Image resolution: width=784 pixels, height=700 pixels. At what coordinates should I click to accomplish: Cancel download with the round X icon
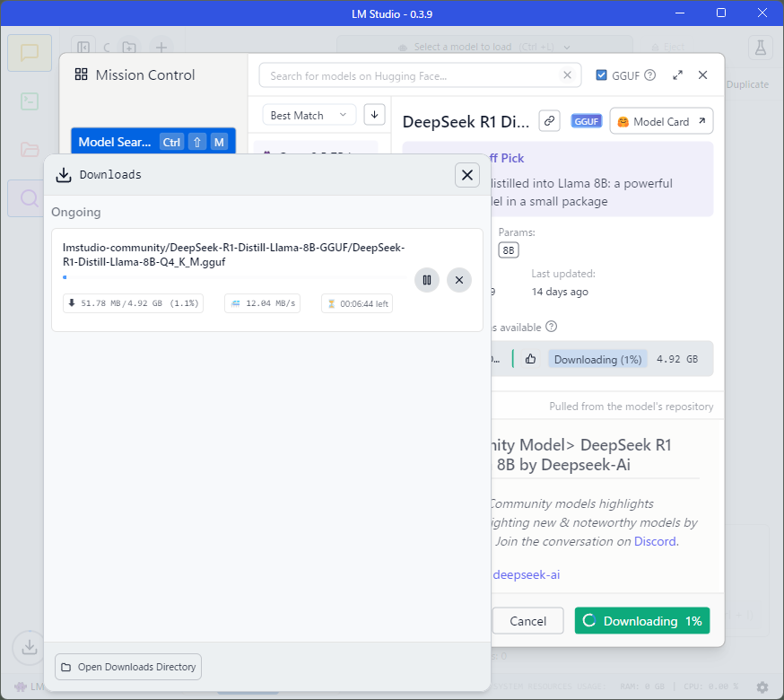459,280
